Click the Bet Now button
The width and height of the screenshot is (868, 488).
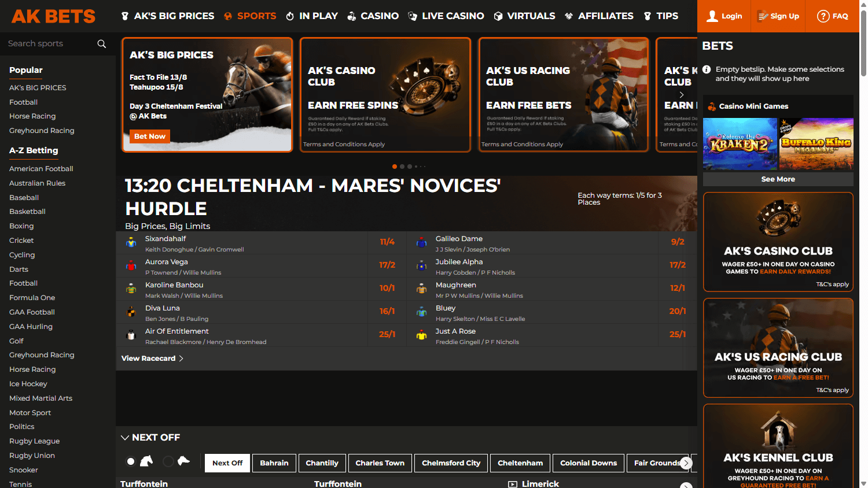(x=149, y=136)
